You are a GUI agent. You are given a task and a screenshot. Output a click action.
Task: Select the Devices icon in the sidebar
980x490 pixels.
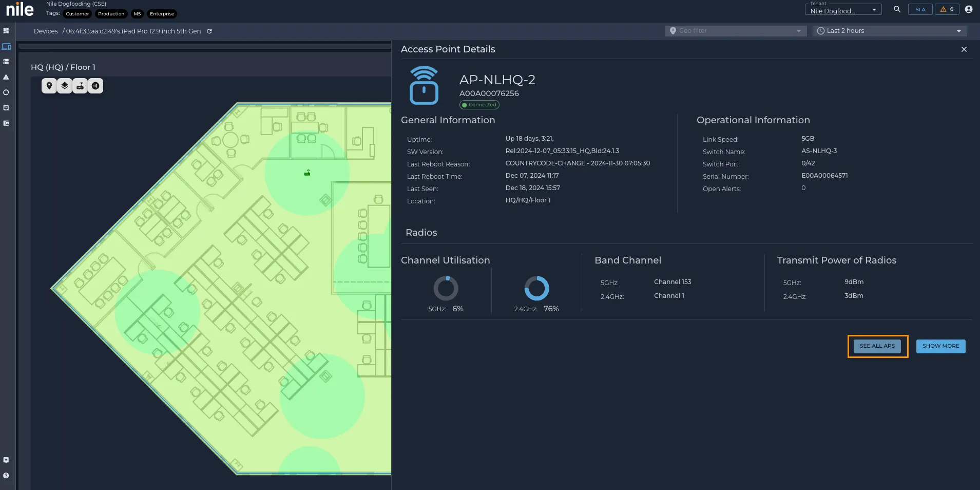tap(6, 47)
